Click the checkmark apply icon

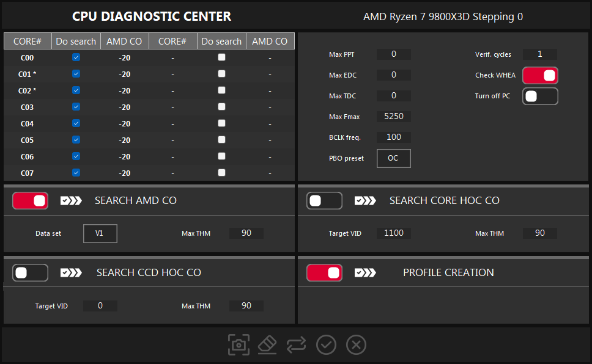[x=326, y=345]
